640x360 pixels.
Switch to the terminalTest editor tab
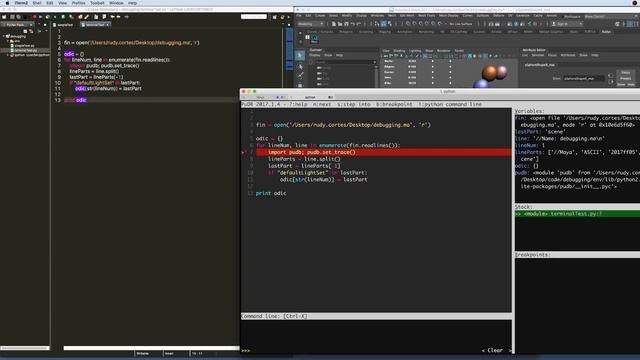[x=95, y=24]
